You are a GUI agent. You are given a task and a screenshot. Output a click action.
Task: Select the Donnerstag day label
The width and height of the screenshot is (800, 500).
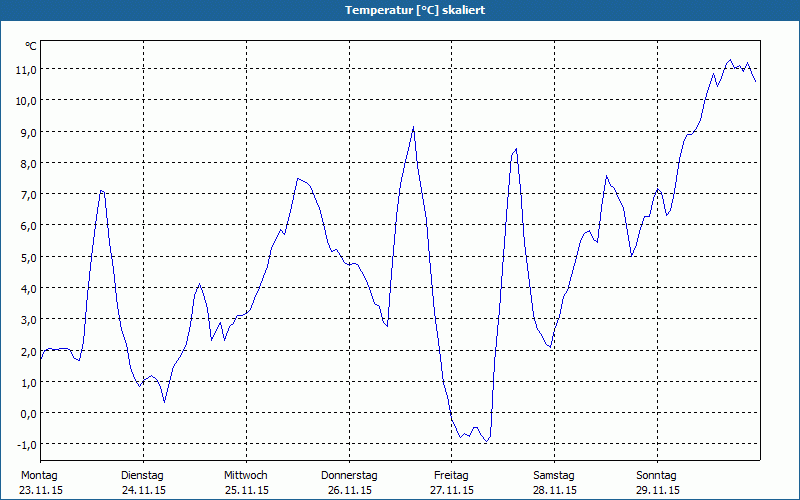click(349, 475)
